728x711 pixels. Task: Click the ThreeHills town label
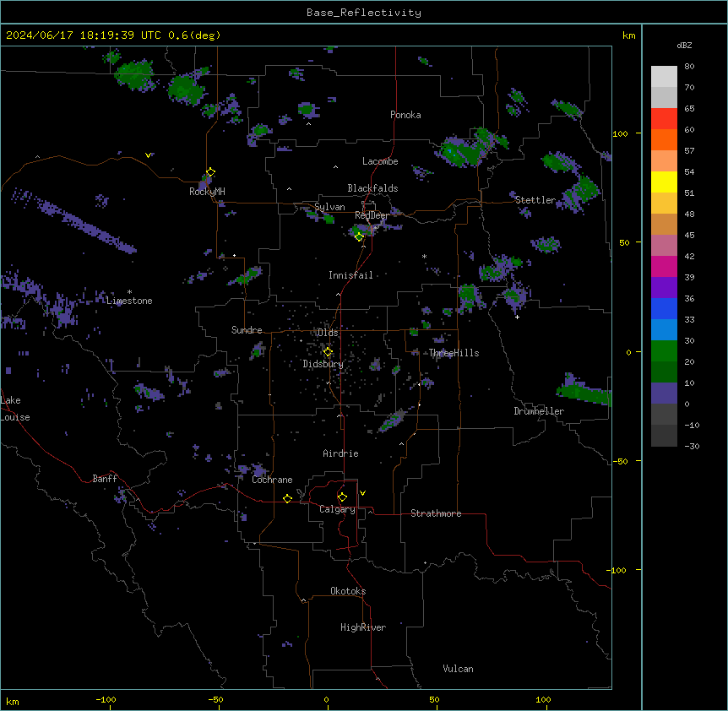click(454, 353)
